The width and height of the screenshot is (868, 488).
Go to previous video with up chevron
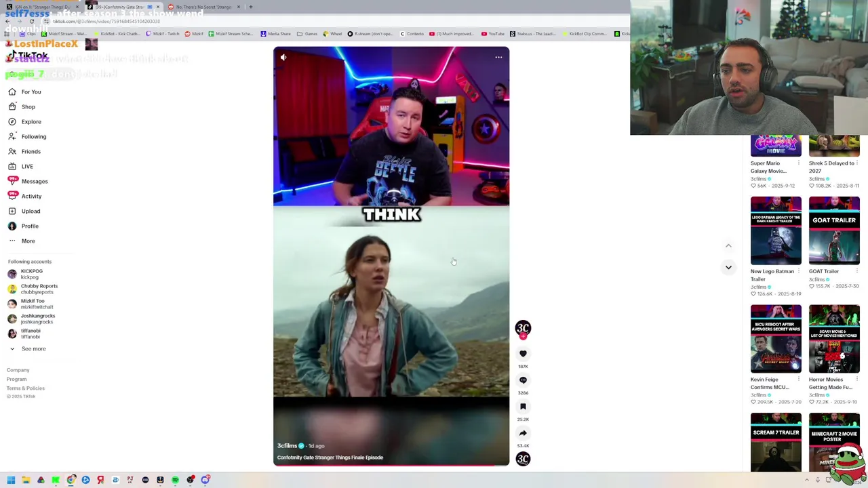pyautogui.click(x=728, y=246)
